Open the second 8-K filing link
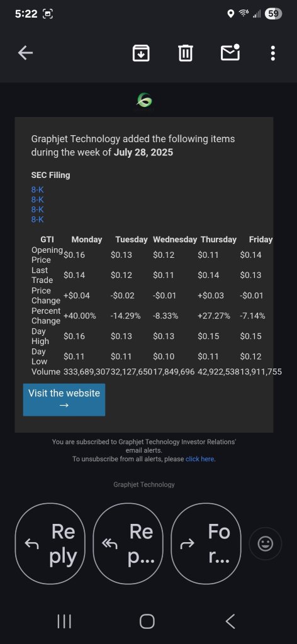The image size is (297, 644). pos(37,199)
